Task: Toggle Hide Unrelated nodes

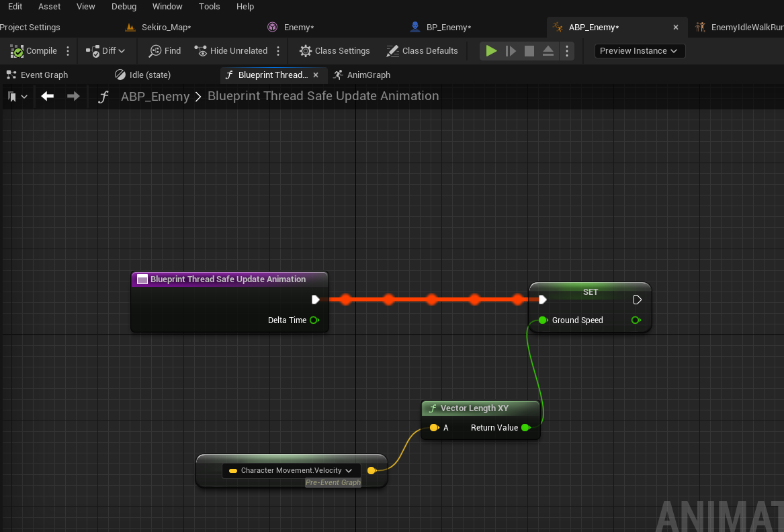Action: [x=230, y=51]
